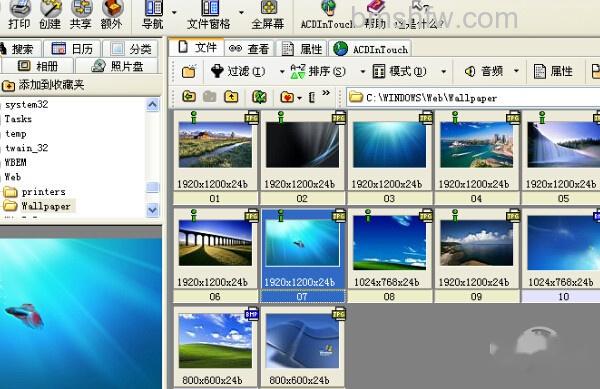Expand the Sort (排序) dropdown arrow
The width and height of the screenshot is (600, 389).
coord(362,72)
